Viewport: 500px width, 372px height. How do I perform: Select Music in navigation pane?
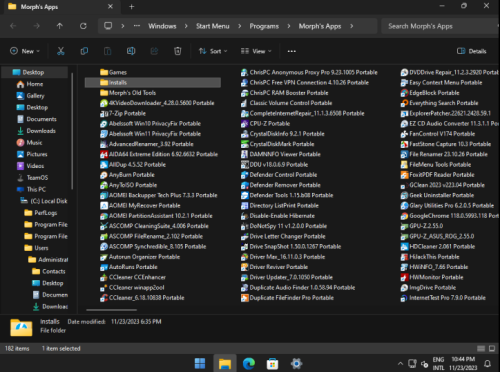(30, 142)
